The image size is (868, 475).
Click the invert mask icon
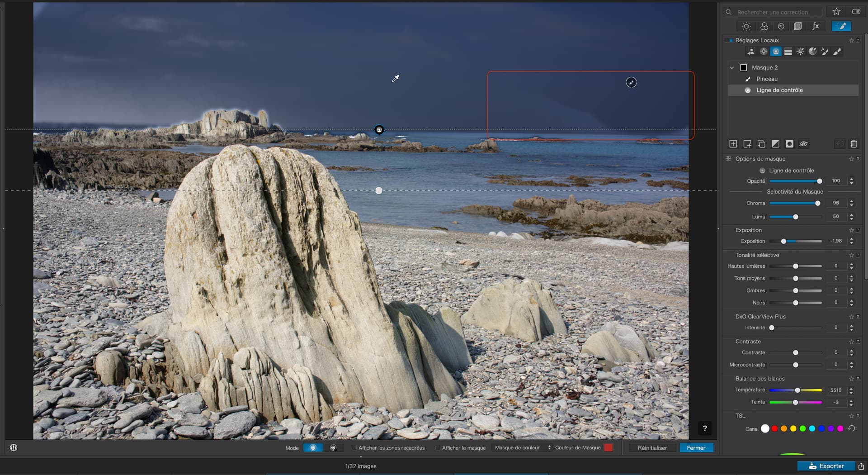[x=775, y=144]
